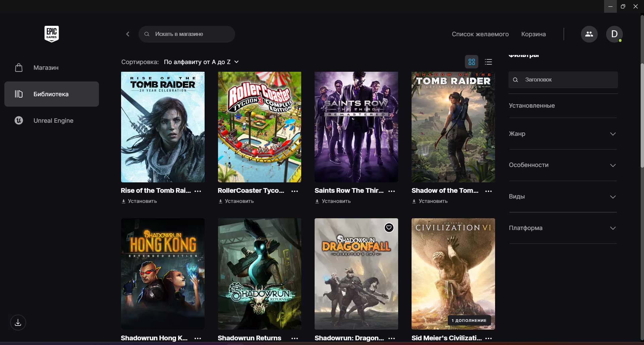
Task: Switch library to grid view
Action: (472, 62)
